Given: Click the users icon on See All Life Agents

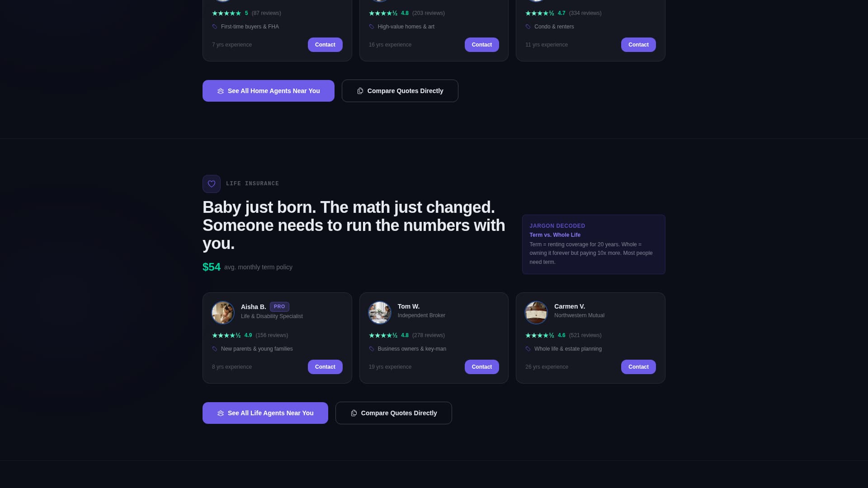Looking at the screenshot, I should [221, 413].
